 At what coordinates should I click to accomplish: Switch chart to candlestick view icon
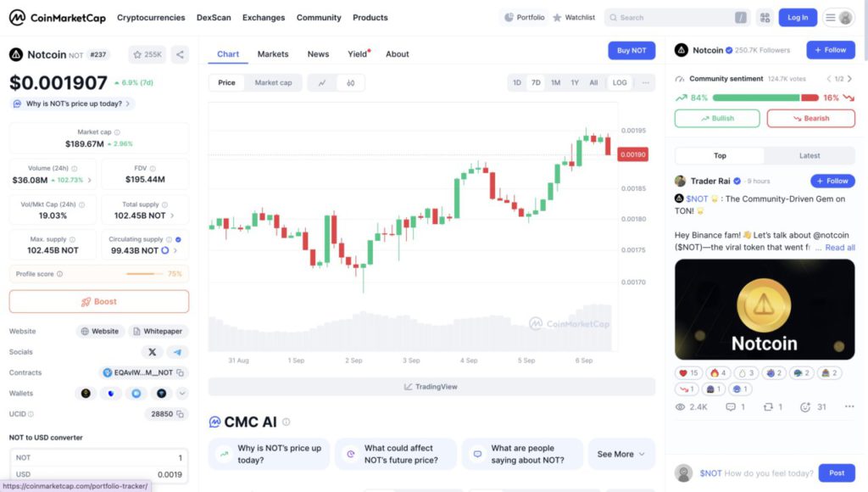[x=350, y=83]
